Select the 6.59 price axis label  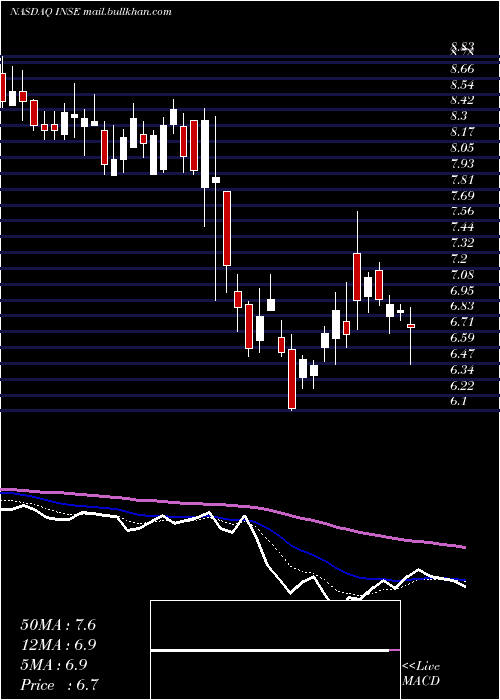point(462,338)
